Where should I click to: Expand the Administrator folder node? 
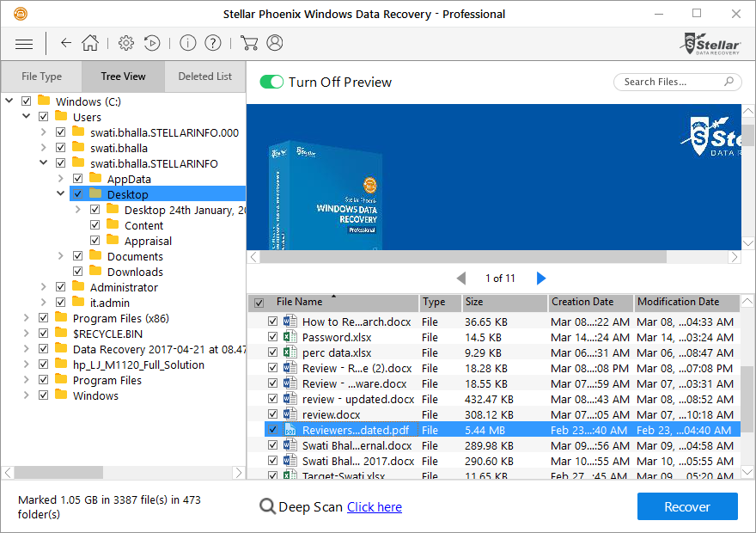coord(44,287)
